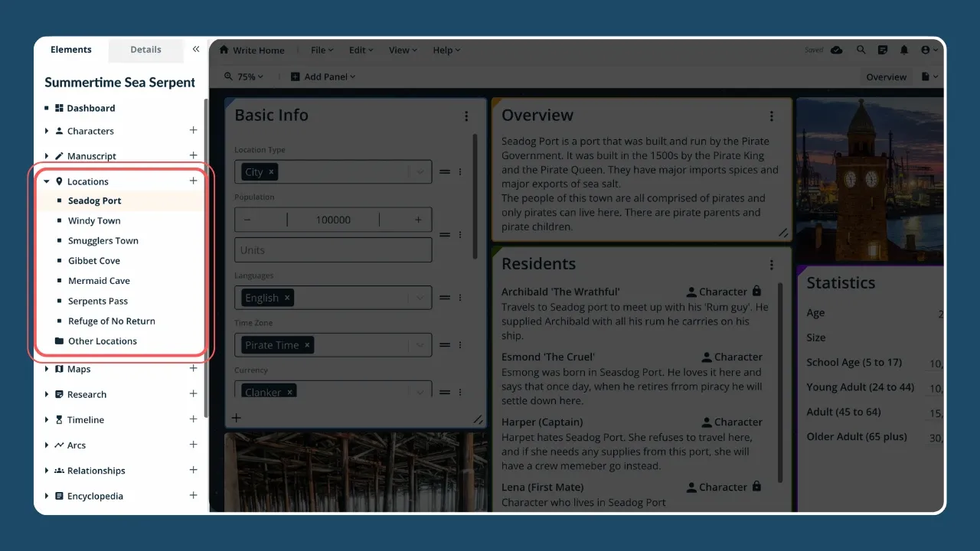This screenshot has width=980, height=551.
Task: Open the File menu
Action: (322, 51)
